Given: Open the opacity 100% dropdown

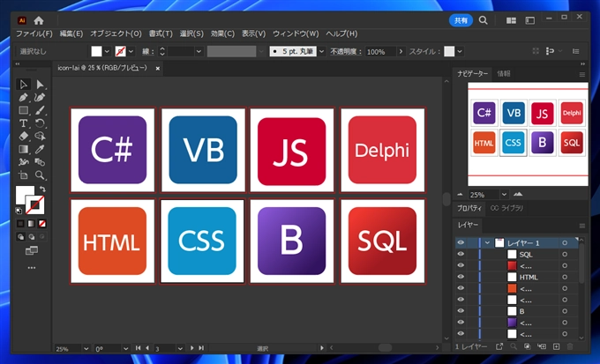Looking at the screenshot, I should (x=402, y=52).
